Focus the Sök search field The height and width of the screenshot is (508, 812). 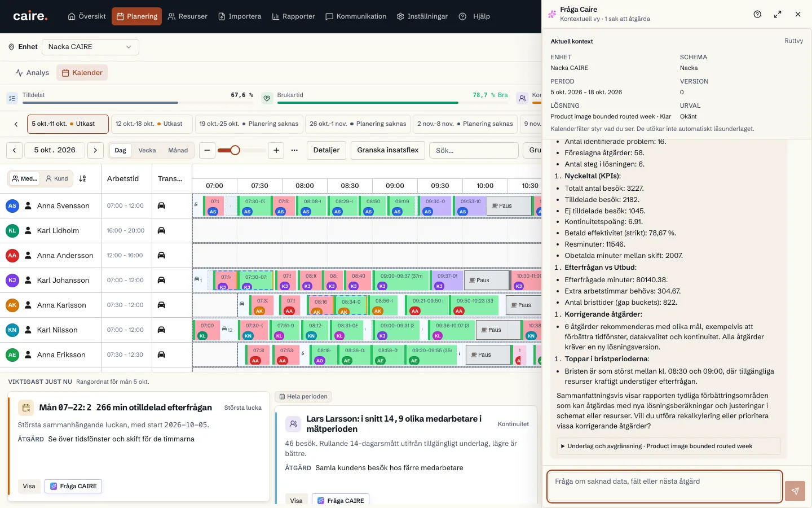click(474, 151)
